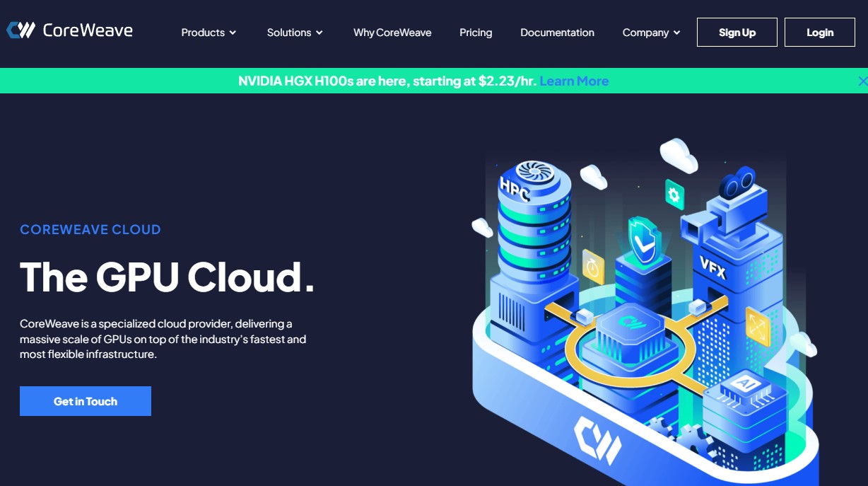868x486 pixels.
Task: Follow the Learn More link in the banner
Action: point(574,81)
